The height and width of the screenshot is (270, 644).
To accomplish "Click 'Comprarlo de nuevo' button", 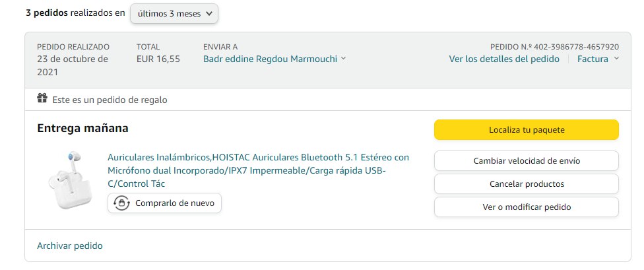I will tap(165, 203).
